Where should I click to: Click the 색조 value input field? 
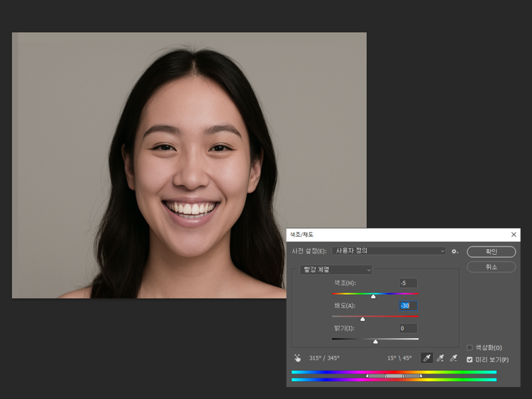(x=408, y=283)
